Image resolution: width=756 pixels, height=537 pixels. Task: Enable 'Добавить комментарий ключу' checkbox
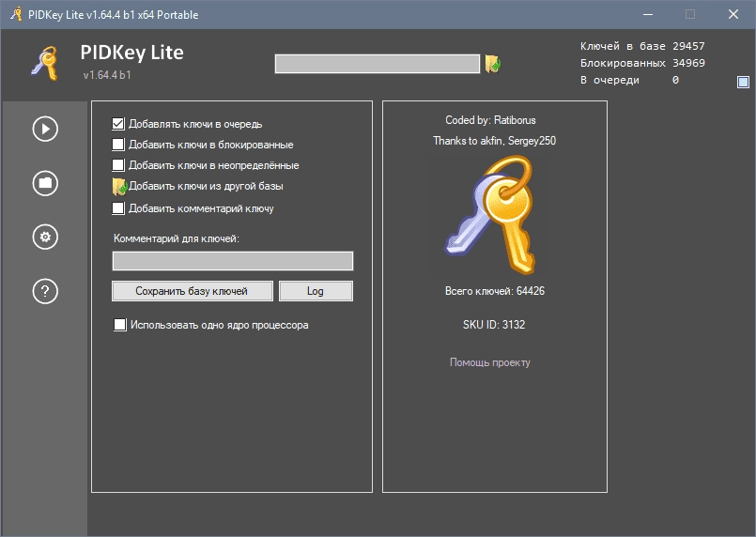point(118,208)
